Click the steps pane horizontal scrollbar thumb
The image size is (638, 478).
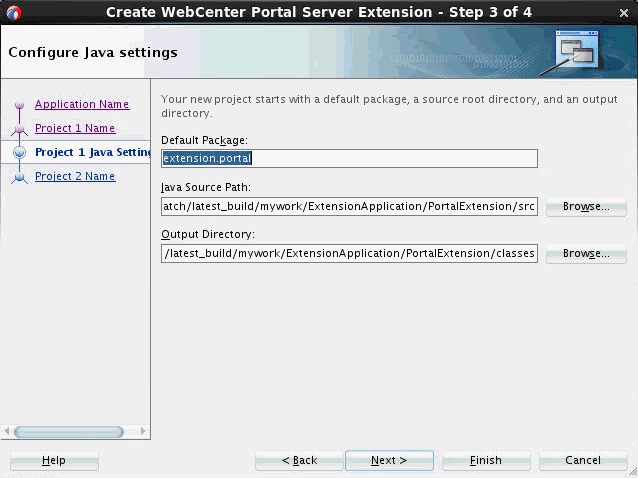69,432
